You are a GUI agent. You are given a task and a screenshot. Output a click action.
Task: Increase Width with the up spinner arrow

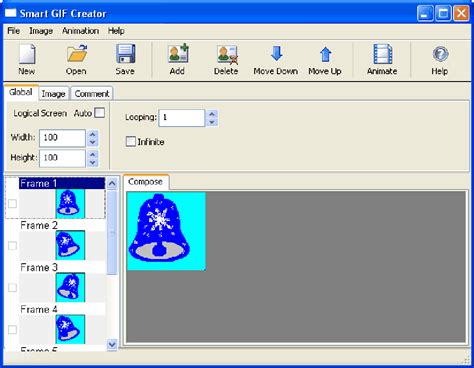coord(93,134)
